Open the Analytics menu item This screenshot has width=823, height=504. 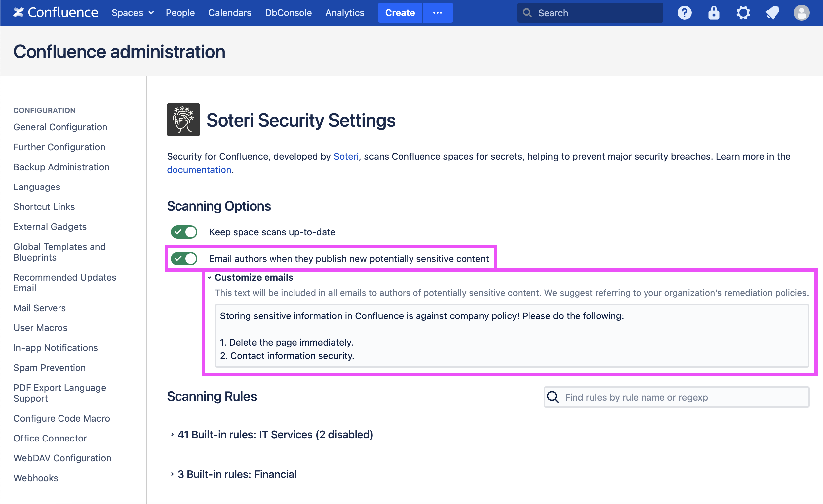tap(345, 13)
